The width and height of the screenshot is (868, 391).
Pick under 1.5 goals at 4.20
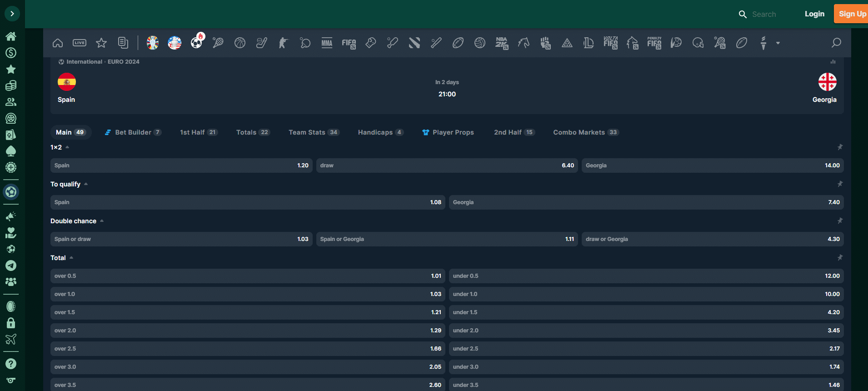646,312
